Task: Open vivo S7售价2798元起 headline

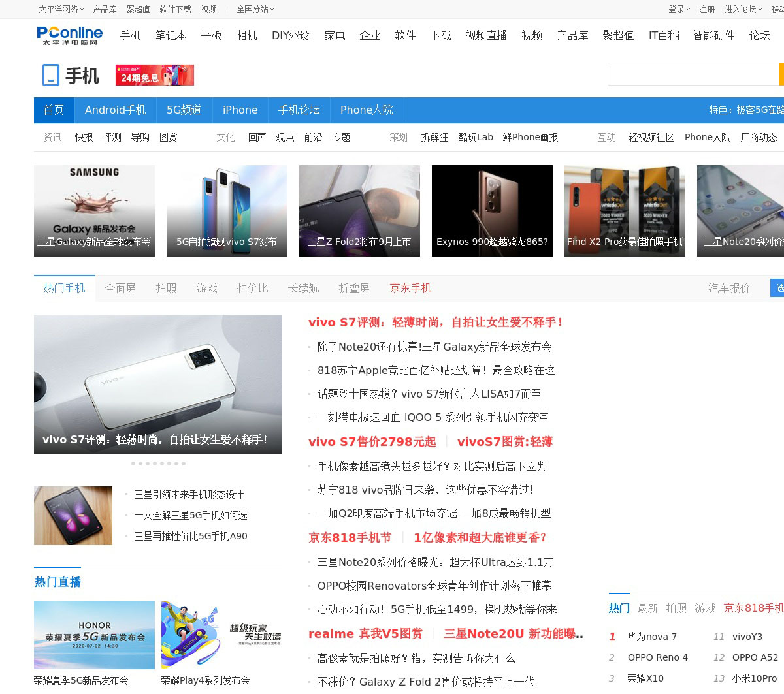Action: tap(372, 442)
